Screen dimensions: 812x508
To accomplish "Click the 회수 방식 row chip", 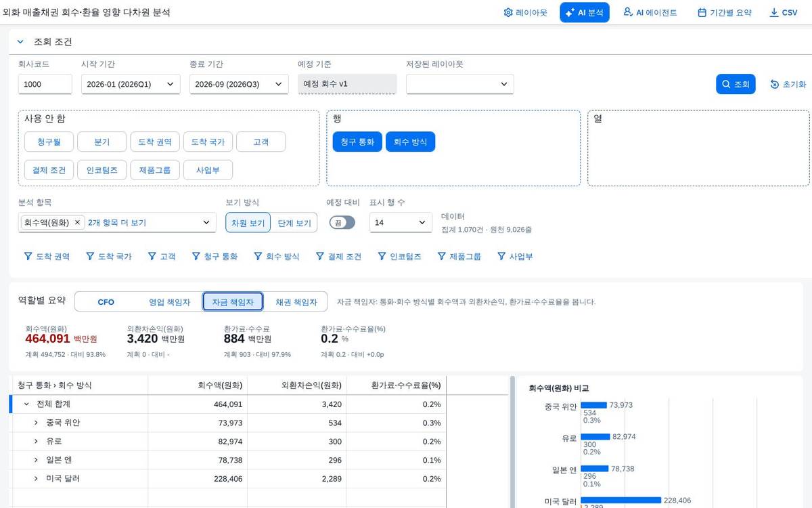I will 410,142.
